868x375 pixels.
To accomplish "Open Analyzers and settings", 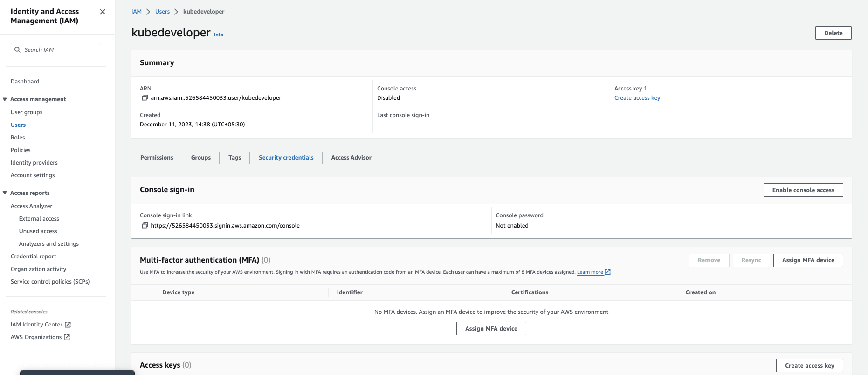I will pyautogui.click(x=49, y=243).
